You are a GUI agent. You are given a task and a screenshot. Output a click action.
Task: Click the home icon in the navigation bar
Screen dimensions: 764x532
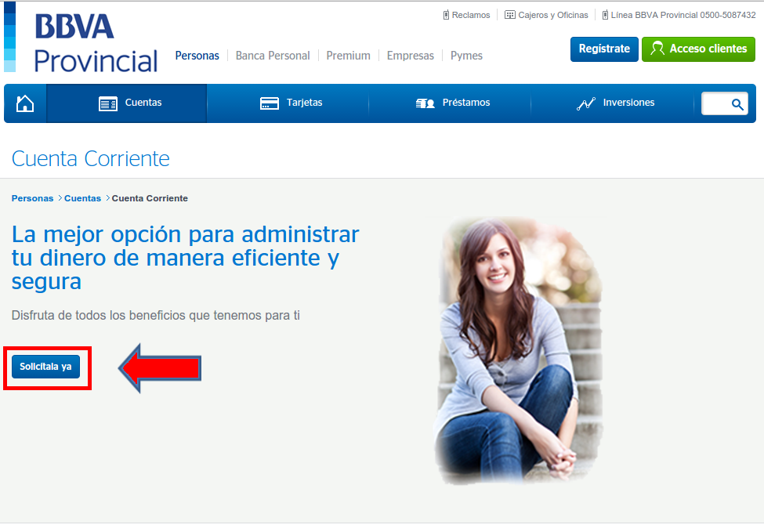point(25,103)
